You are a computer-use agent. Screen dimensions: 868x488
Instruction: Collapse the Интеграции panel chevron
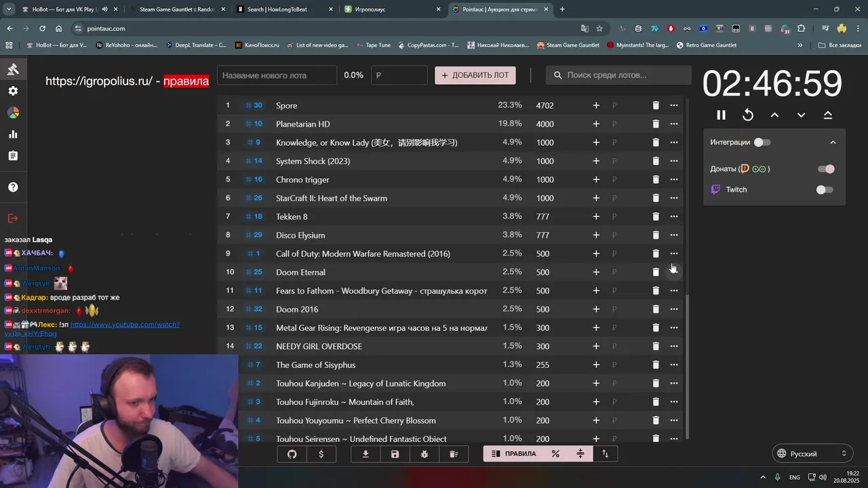click(x=833, y=142)
